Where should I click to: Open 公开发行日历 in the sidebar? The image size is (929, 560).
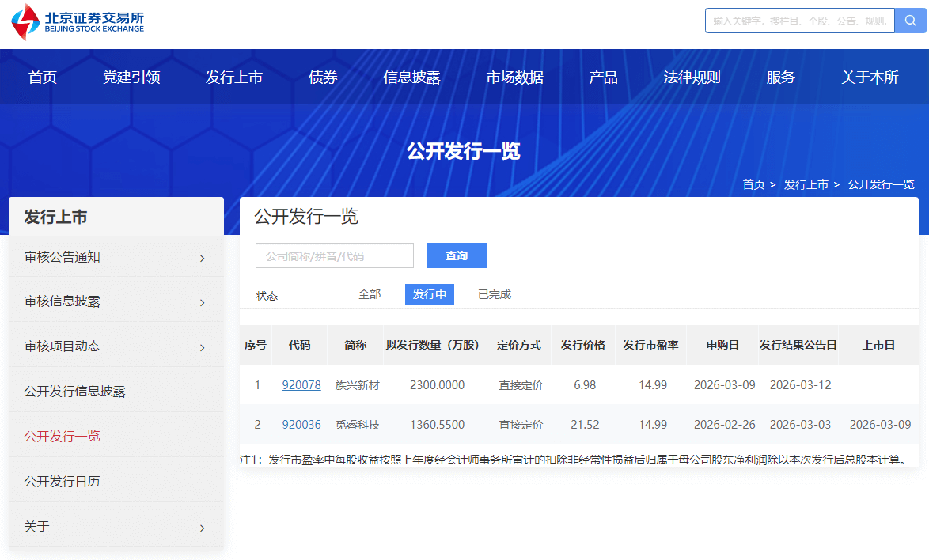coord(63,481)
